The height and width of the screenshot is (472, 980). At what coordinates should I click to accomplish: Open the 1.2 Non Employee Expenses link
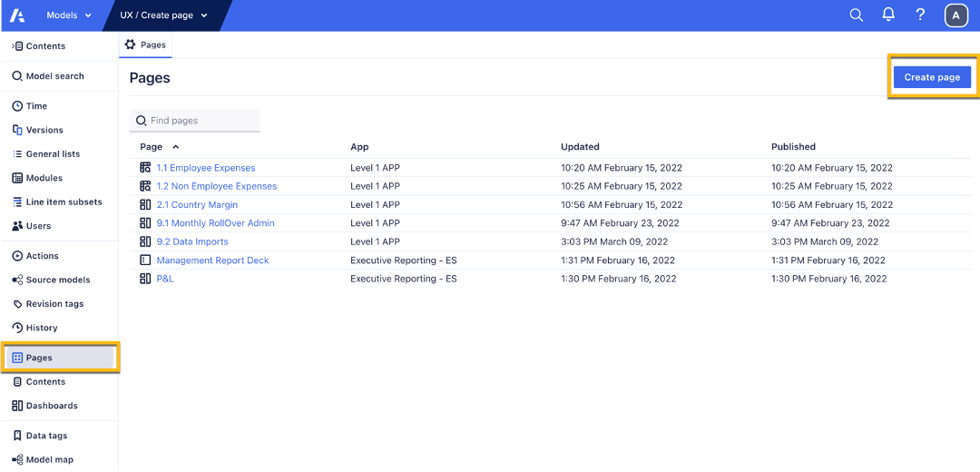(216, 186)
